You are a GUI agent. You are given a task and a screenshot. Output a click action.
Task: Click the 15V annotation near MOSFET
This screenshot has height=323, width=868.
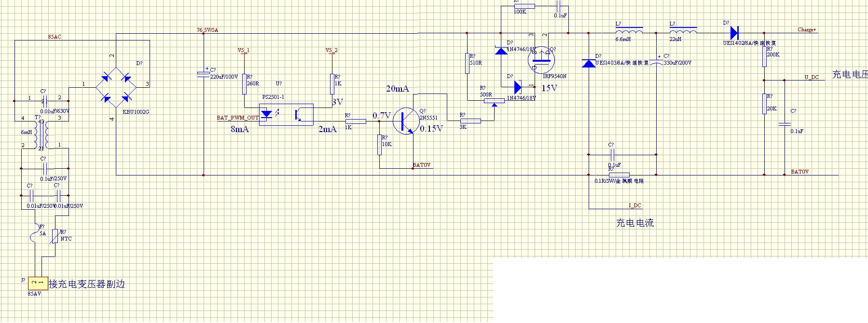click(x=550, y=88)
